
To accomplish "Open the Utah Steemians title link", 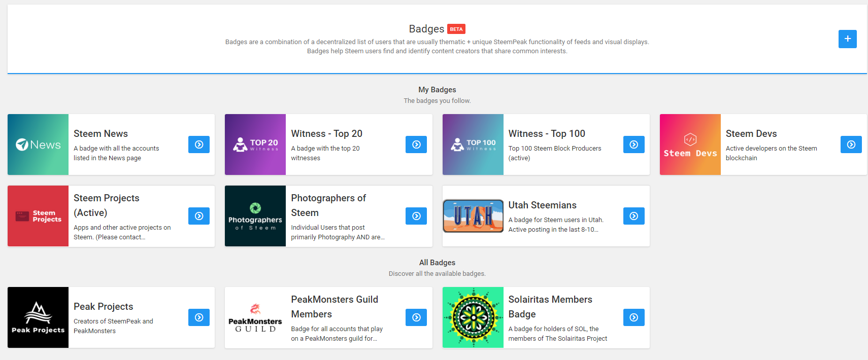I will tap(543, 205).
